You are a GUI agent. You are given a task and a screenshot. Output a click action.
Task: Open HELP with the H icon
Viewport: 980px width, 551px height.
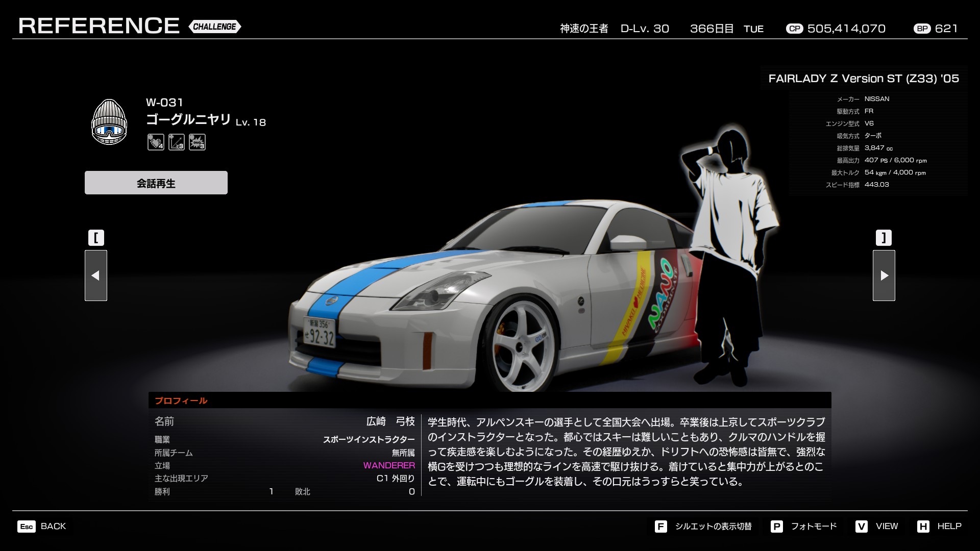click(x=923, y=527)
